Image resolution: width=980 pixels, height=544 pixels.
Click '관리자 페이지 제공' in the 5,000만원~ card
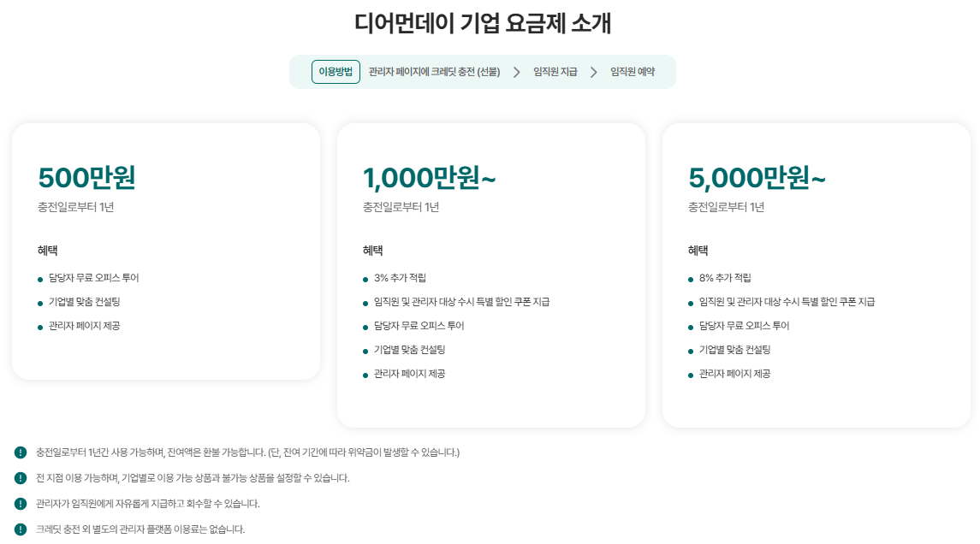tap(734, 374)
